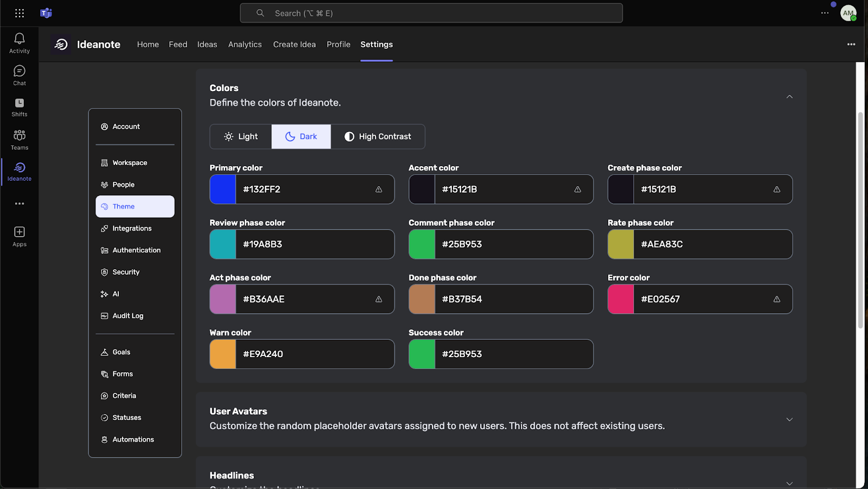Click warning icon in Error color field
Viewport: 868px width, 489px height.
(777, 299)
